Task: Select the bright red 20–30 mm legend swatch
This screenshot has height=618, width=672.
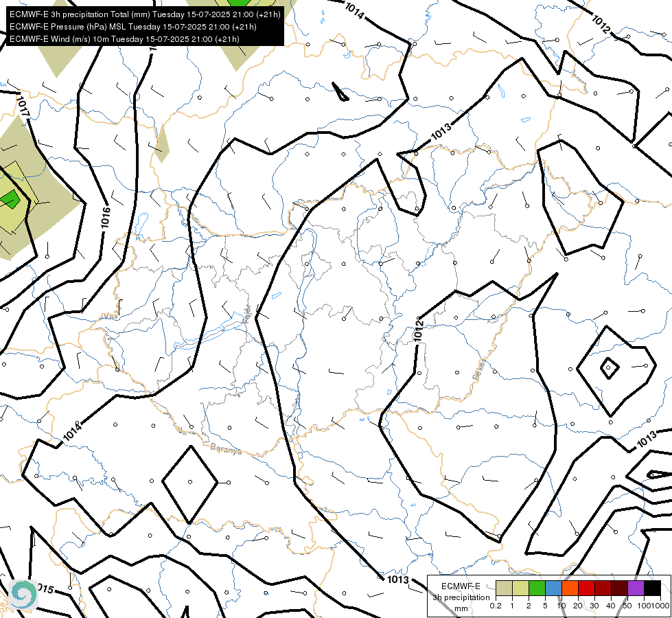Action: [586, 588]
